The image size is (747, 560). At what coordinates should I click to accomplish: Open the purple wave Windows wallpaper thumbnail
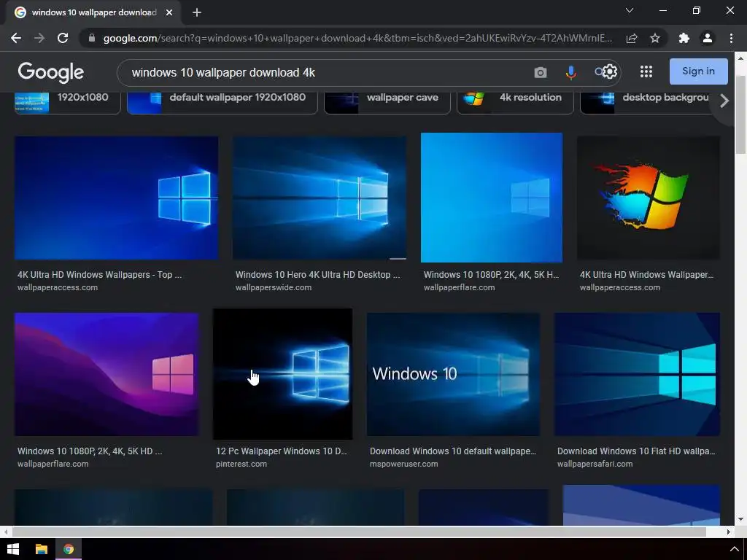pyautogui.click(x=107, y=374)
